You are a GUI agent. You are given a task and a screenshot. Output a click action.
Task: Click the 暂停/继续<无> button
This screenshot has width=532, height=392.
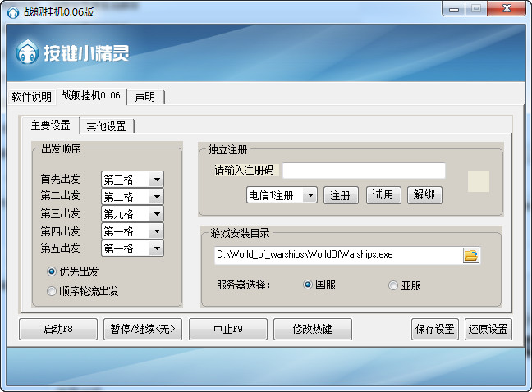[x=143, y=329]
